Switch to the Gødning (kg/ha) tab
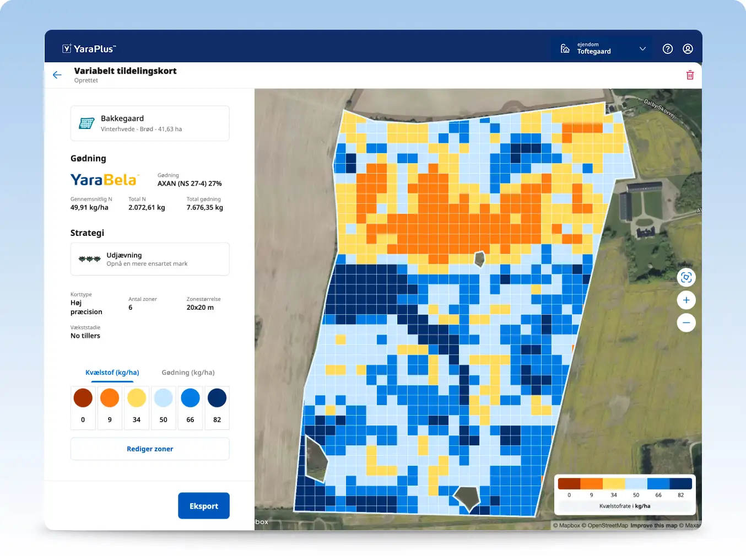 (x=188, y=373)
